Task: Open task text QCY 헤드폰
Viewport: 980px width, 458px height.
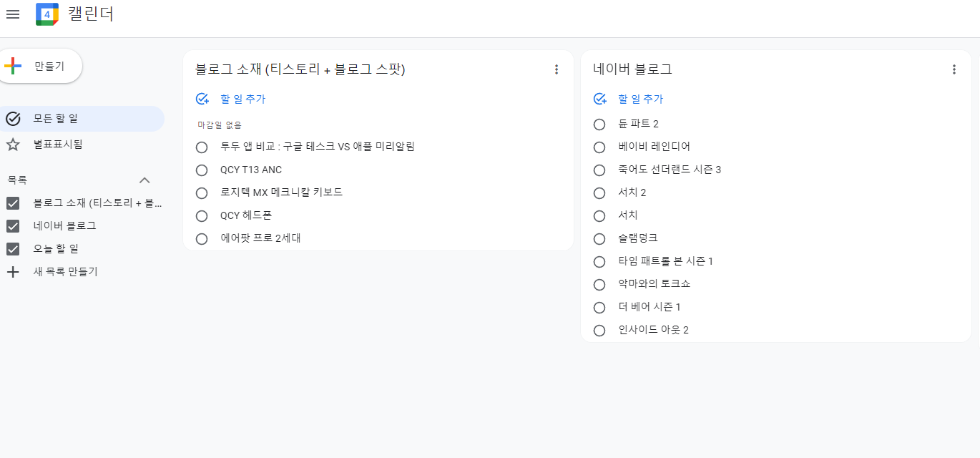Action: coord(246,215)
